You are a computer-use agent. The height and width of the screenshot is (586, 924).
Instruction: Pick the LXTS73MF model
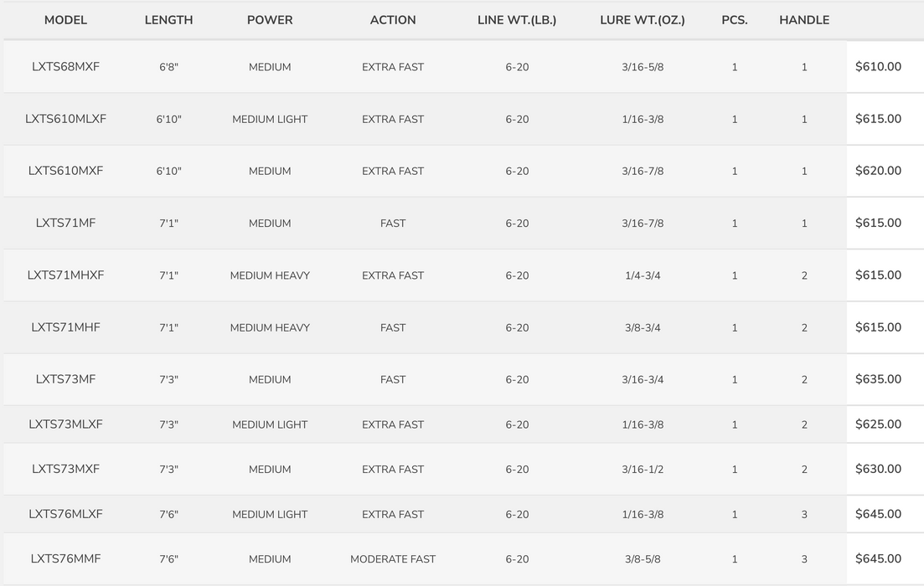point(65,379)
